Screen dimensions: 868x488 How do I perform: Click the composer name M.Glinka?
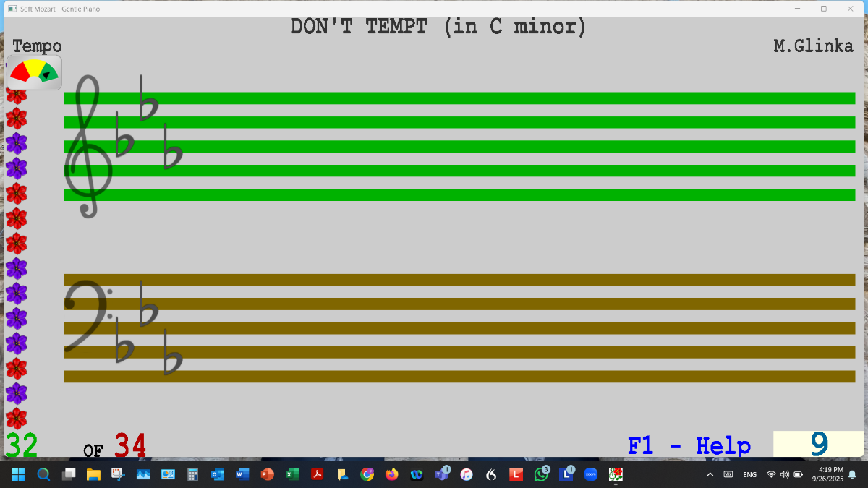813,46
